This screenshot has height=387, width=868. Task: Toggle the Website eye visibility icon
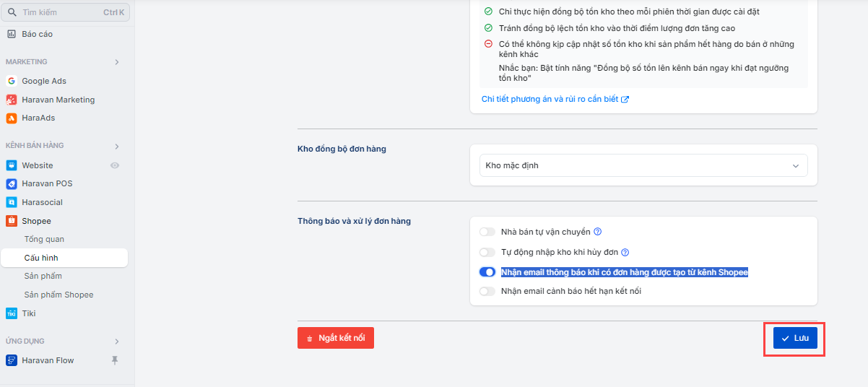114,165
